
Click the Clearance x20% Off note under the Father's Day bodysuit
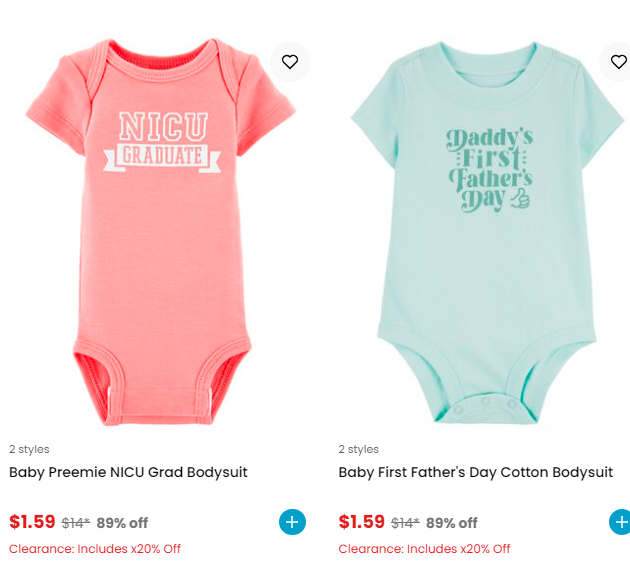click(x=424, y=549)
